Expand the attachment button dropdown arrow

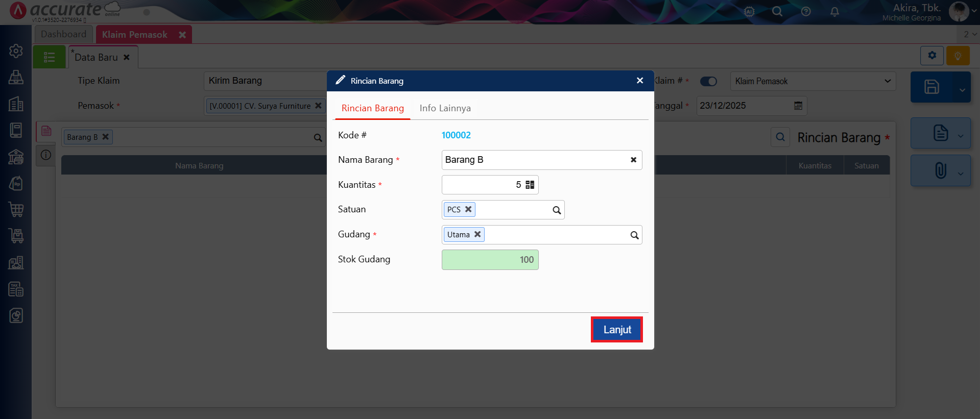pos(961,174)
